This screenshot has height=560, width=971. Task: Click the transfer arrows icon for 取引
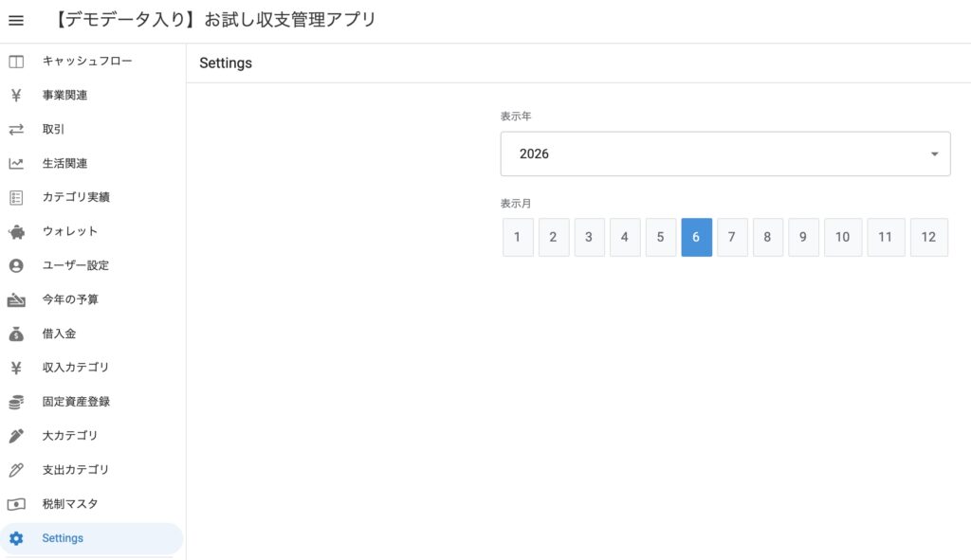16,129
